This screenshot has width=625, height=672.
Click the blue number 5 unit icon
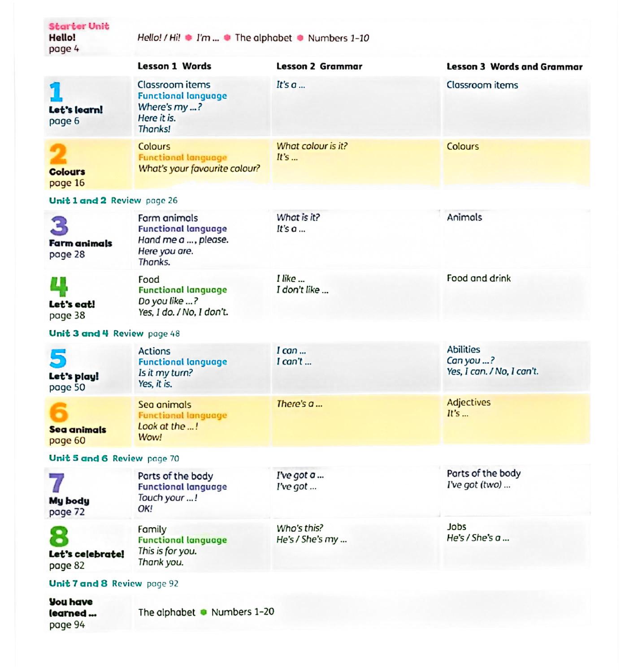click(58, 358)
